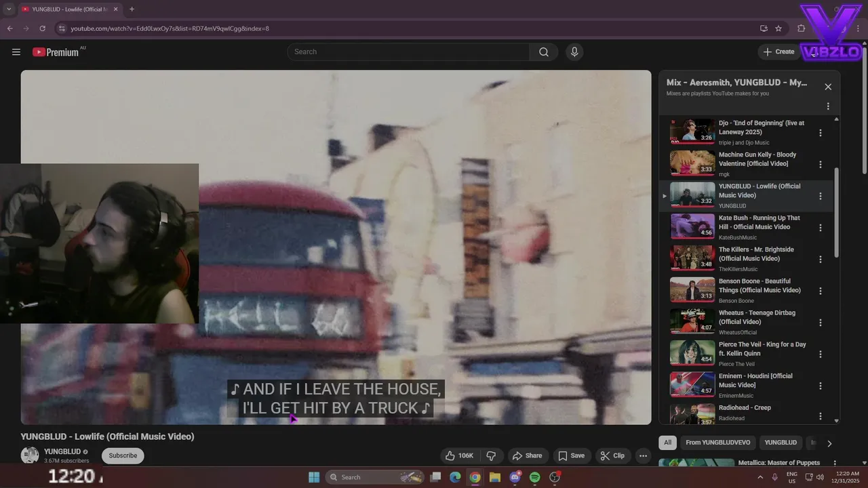Click the magnifier search button
Image resolution: width=868 pixels, height=488 pixels.
[544, 52]
